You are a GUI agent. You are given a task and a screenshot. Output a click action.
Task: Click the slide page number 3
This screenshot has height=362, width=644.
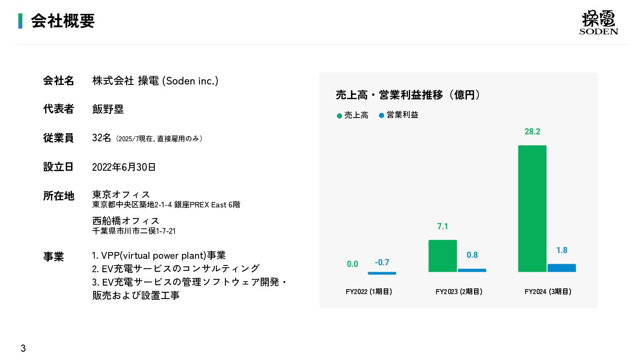coord(23,349)
